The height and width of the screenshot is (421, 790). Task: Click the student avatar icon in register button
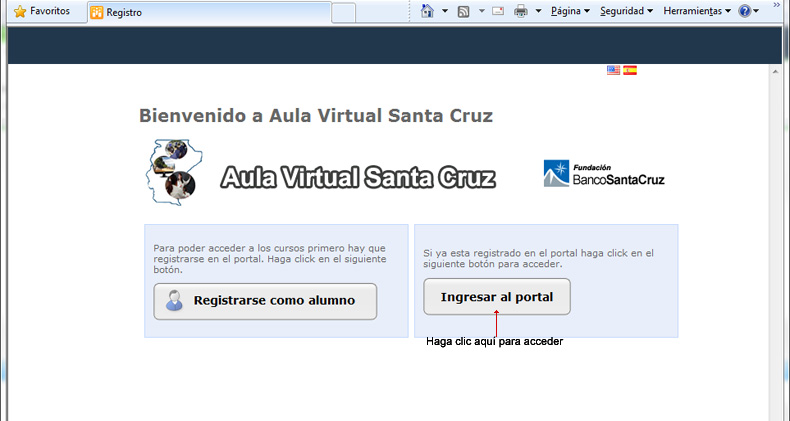click(x=174, y=301)
